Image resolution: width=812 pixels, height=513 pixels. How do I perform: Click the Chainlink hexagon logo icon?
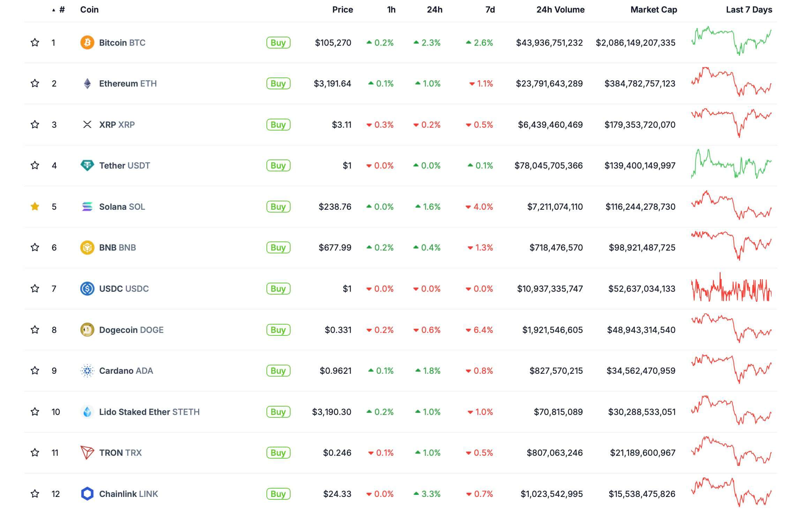pos(87,494)
